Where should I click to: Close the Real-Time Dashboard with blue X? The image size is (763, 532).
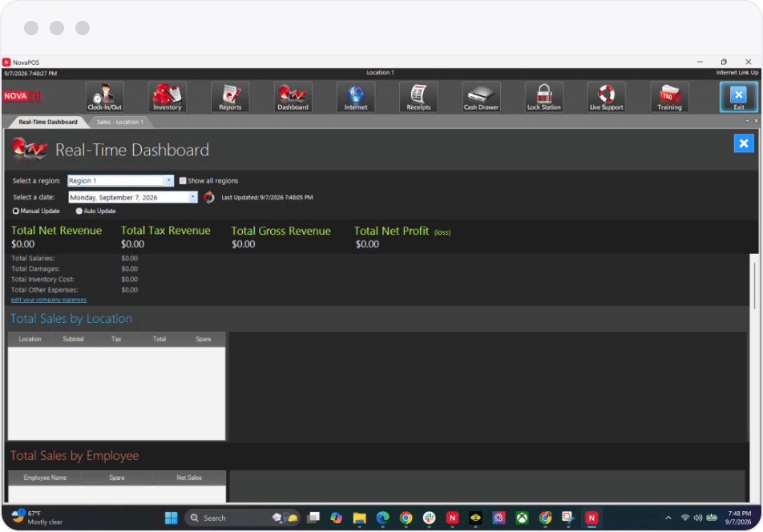click(x=744, y=143)
